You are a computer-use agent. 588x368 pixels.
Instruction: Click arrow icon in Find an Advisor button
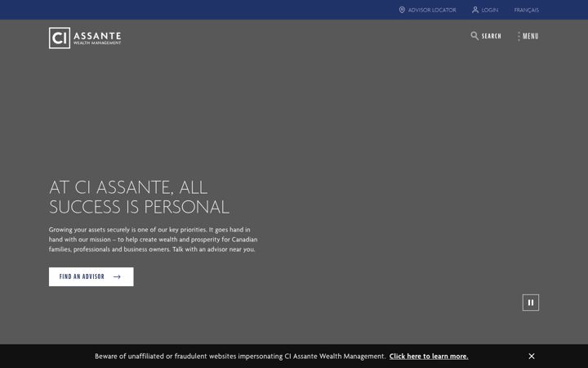pos(117,276)
